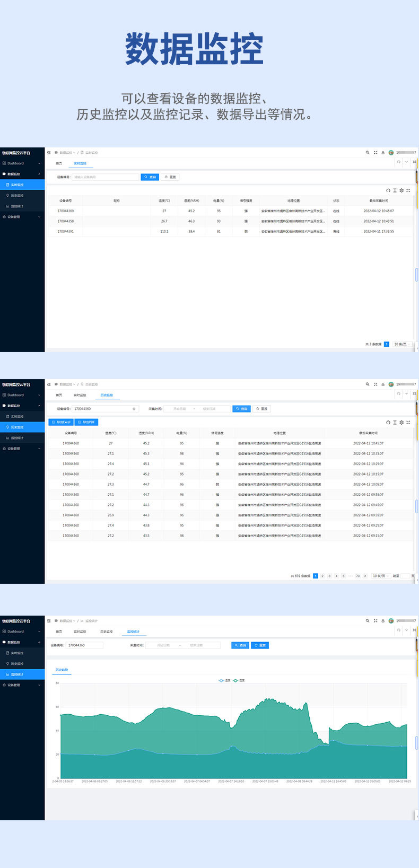Click fullscreen icon in real-time monitoring screen header
The width and height of the screenshot is (419, 868).
click(x=376, y=153)
